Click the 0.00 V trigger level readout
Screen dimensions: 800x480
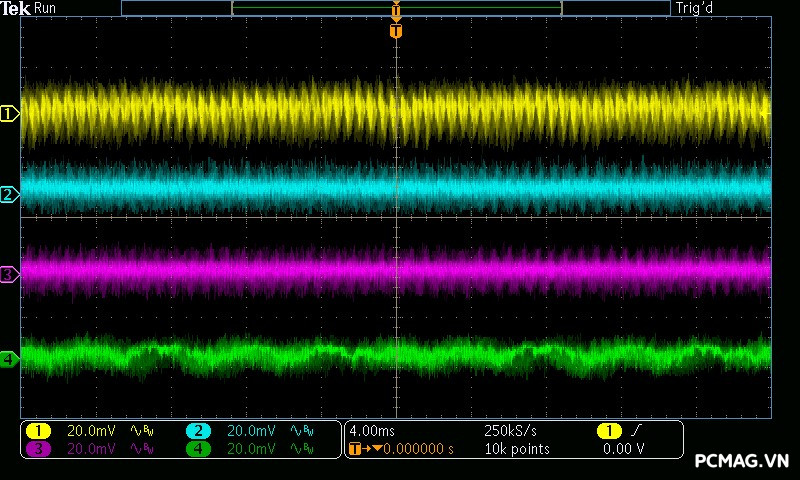(623, 449)
